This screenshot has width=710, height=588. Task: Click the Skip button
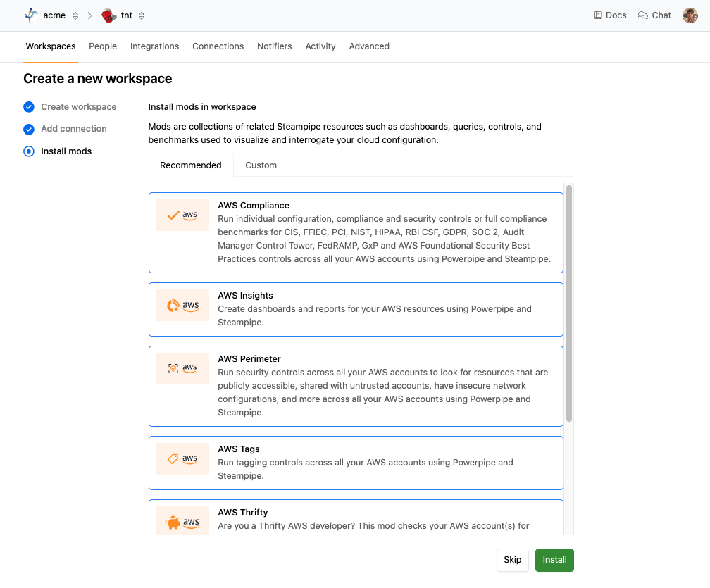tap(512, 560)
